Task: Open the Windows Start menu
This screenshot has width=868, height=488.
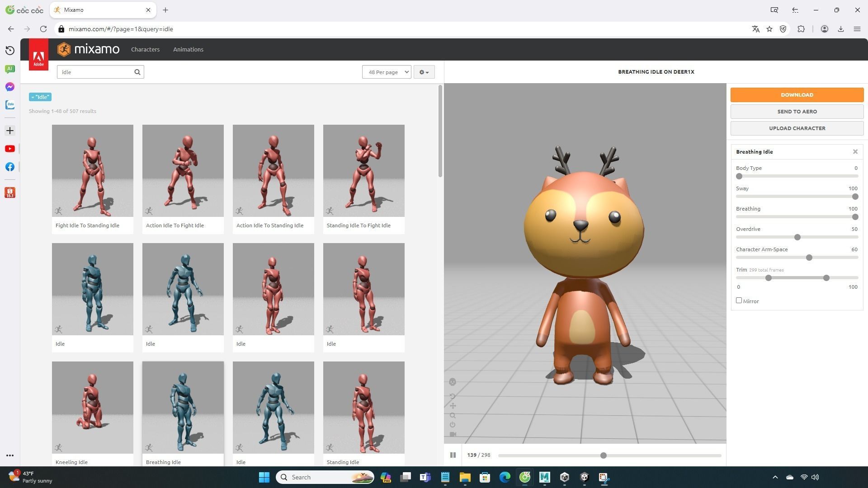Action: coord(264,477)
